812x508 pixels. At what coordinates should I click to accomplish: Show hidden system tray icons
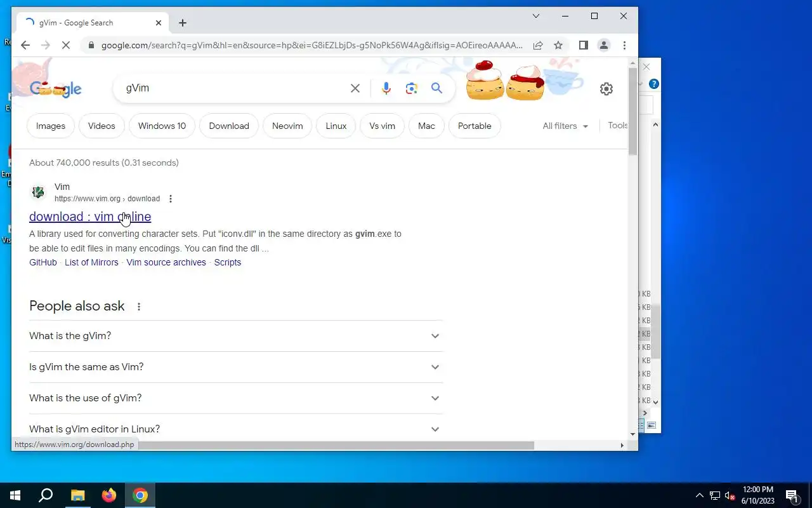tap(700, 495)
